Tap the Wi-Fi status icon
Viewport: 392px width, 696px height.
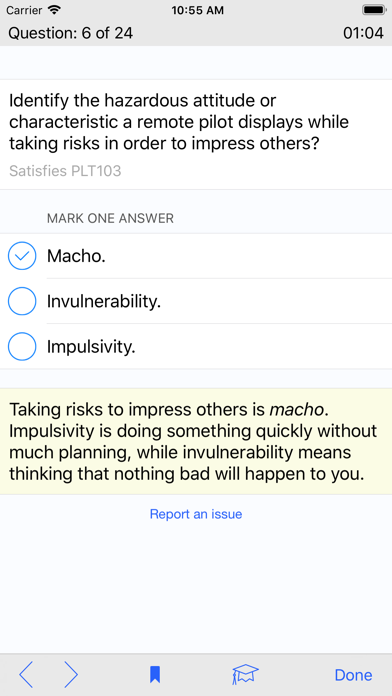point(55,10)
